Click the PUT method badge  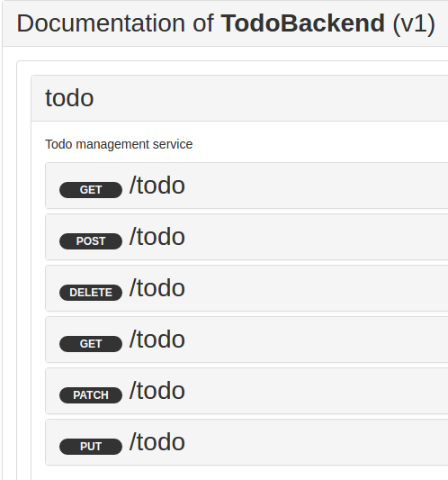pos(91,447)
